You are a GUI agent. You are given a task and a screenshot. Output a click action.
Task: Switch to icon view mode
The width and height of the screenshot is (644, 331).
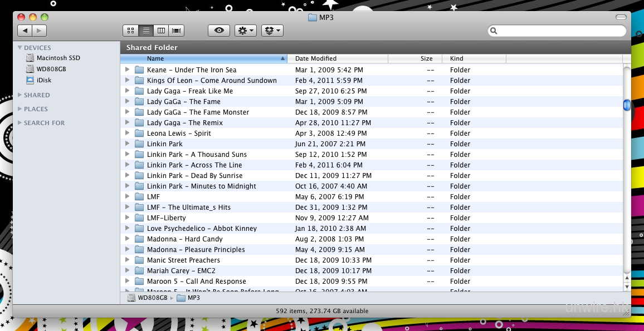click(130, 31)
